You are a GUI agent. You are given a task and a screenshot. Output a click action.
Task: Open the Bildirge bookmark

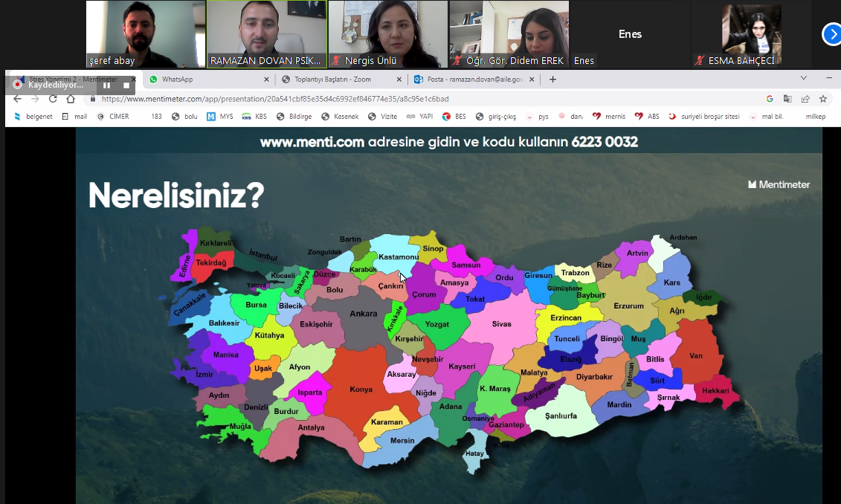click(294, 117)
